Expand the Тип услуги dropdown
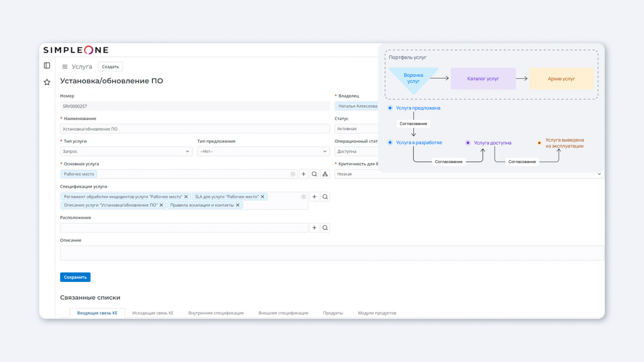The height and width of the screenshot is (362, 644). tap(126, 151)
